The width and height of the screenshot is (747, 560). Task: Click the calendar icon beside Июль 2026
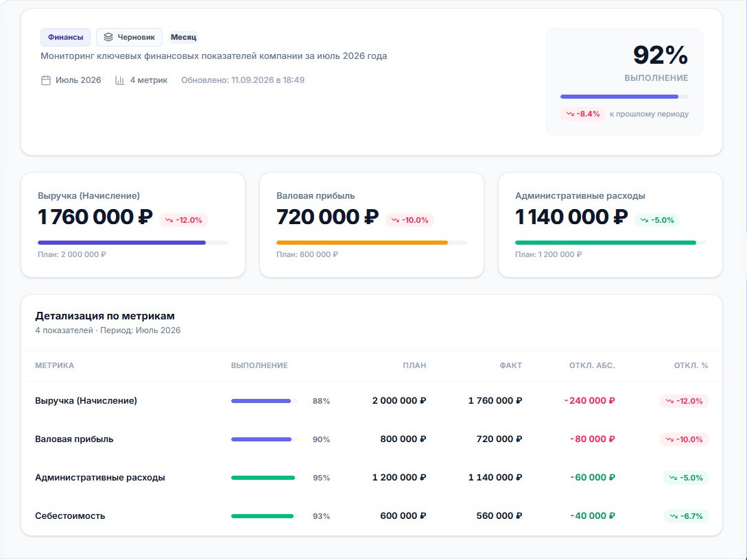tap(46, 80)
